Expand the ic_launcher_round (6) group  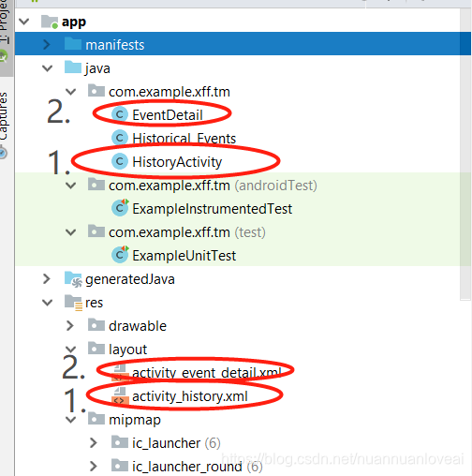click(94, 467)
